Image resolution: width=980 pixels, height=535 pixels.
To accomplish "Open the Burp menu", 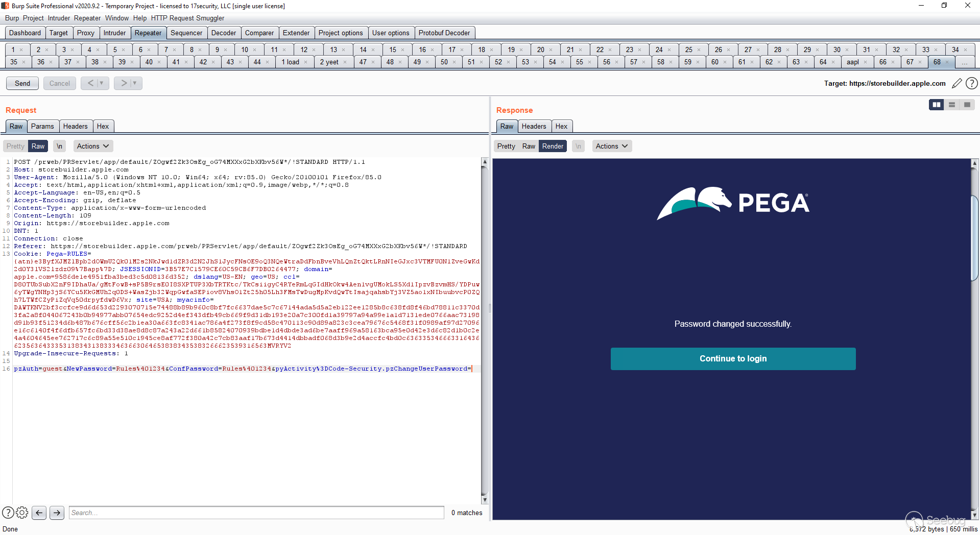I will point(12,18).
